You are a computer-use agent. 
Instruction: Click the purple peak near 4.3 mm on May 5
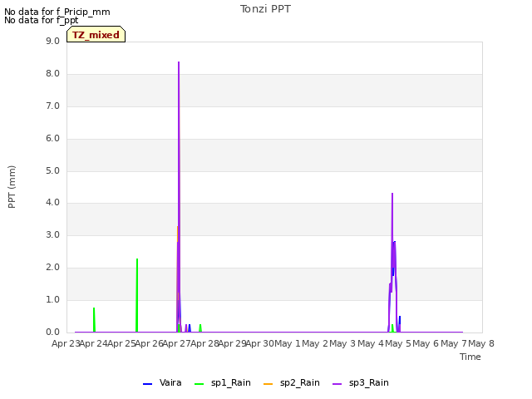(392, 194)
